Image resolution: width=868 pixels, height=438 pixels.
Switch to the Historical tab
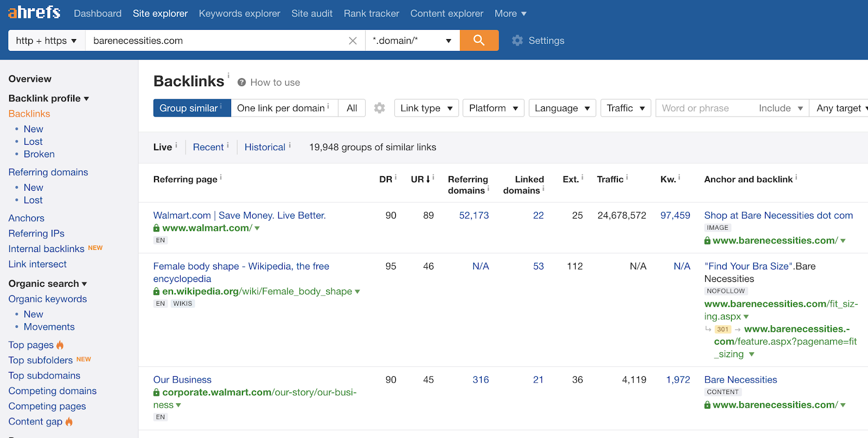pyautogui.click(x=265, y=147)
